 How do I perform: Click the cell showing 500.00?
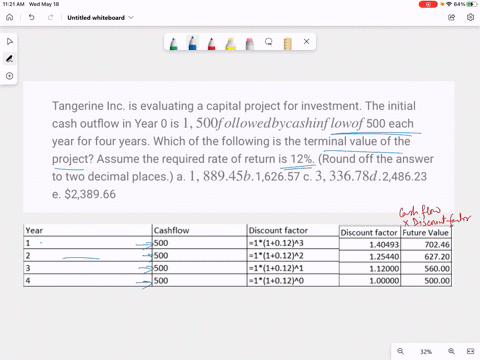pos(426,281)
